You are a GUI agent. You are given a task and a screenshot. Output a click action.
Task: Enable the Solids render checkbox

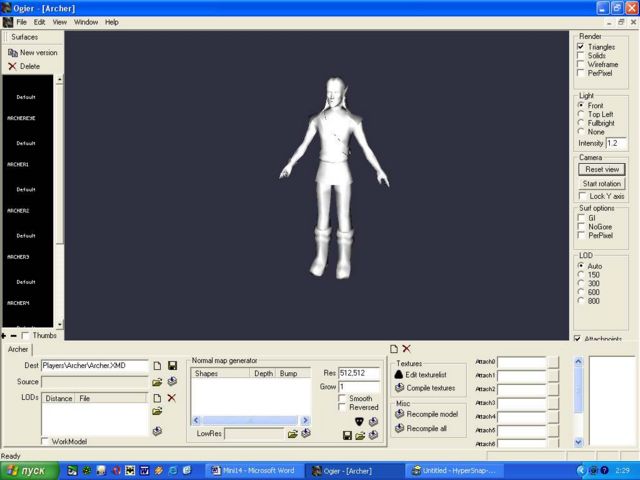pos(581,56)
